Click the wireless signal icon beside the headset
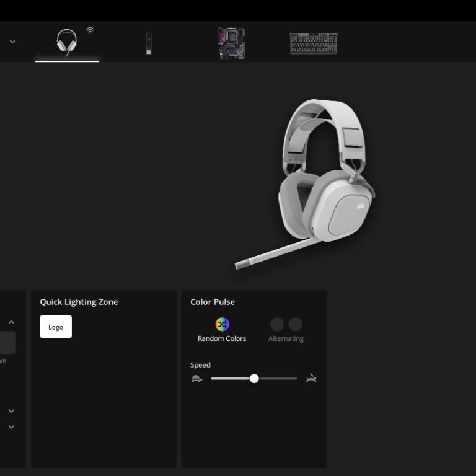This screenshot has width=476, height=476. tap(90, 30)
